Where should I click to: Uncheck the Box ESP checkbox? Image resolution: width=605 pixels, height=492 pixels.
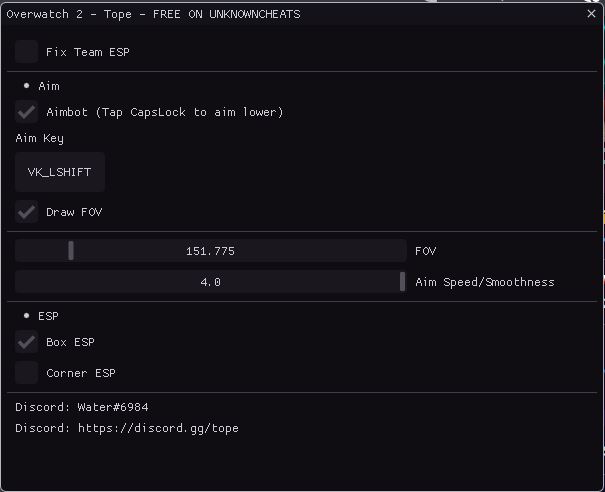[x=26, y=342]
